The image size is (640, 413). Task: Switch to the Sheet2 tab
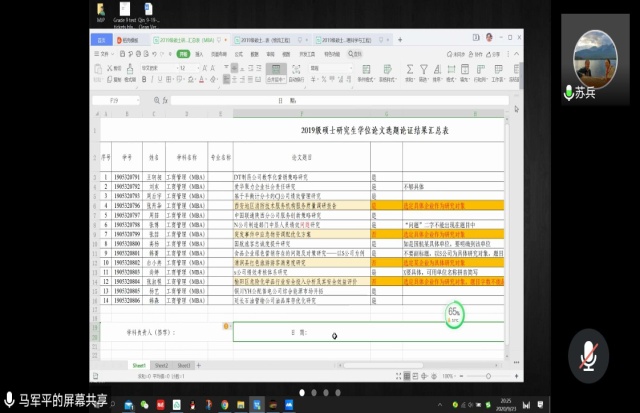coord(161,366)
